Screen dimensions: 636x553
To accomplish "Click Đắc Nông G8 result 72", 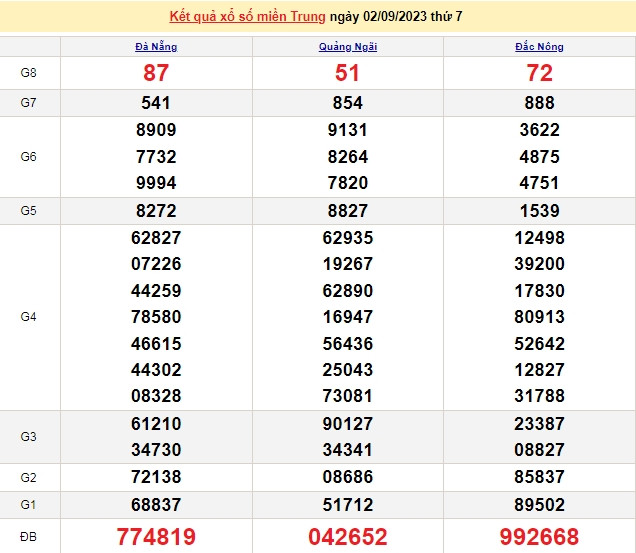I will 540,73.
